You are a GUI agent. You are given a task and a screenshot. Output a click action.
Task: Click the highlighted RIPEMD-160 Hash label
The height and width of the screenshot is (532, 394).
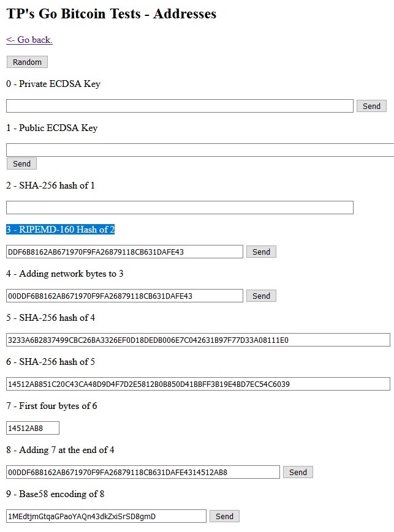tap(61, 230)
